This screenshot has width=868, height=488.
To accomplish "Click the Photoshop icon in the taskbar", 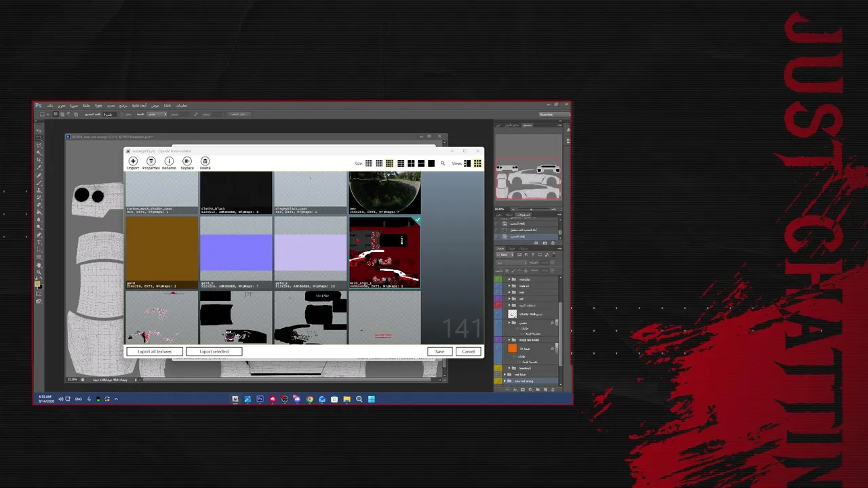I will [x=260, y=399].
